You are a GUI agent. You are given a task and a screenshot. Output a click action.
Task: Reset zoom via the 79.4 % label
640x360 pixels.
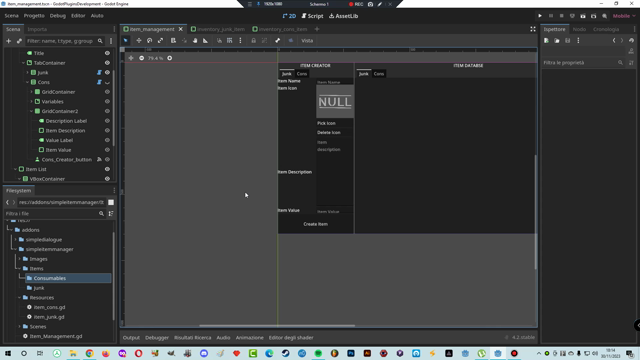[x=156, y=58]
